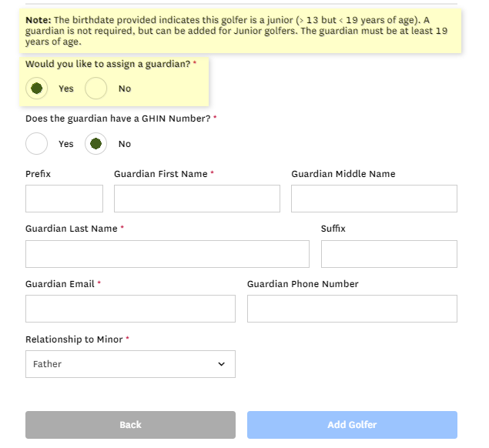The width and height of the screenshot is (489, 448).
Task: Click the Prefix input field
Action: coord(64,199)
